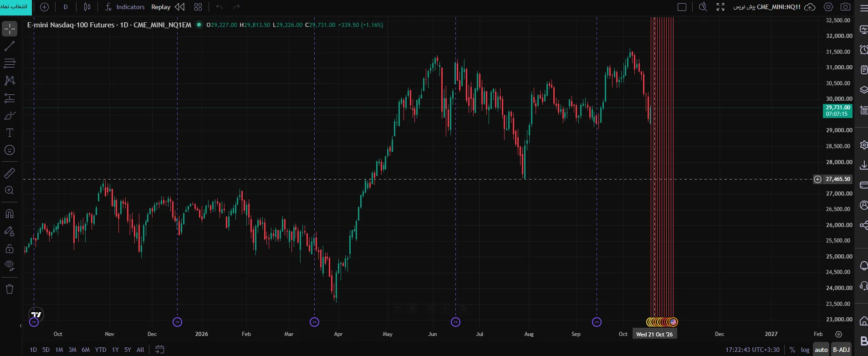Open quick search in the top bar

pyautogui.click(x=703, y=7)
